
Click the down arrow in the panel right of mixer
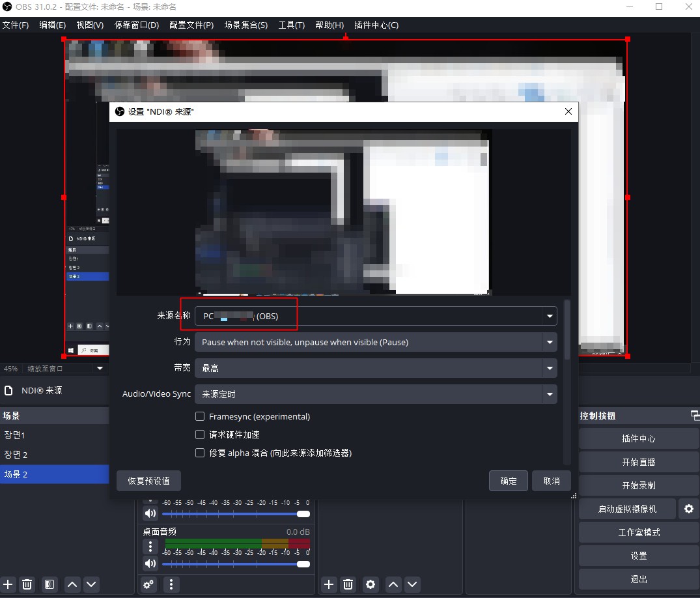[x=412, y=584]
